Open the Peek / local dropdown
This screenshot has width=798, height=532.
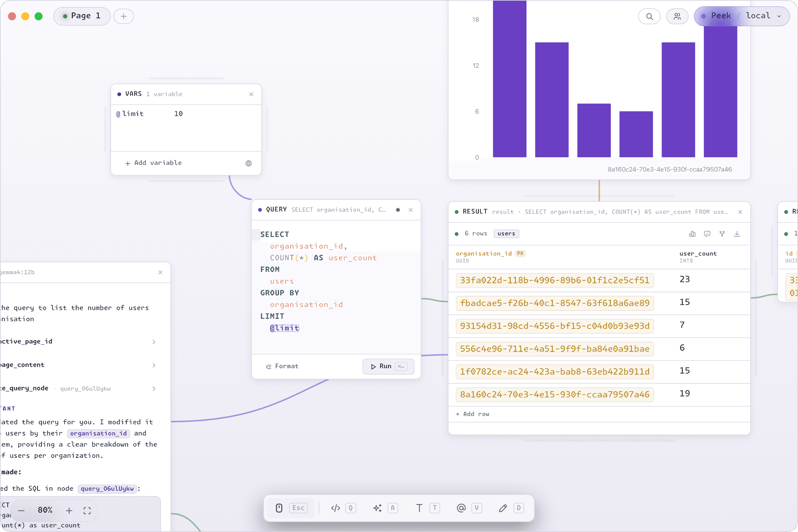[x=742, y=16]
